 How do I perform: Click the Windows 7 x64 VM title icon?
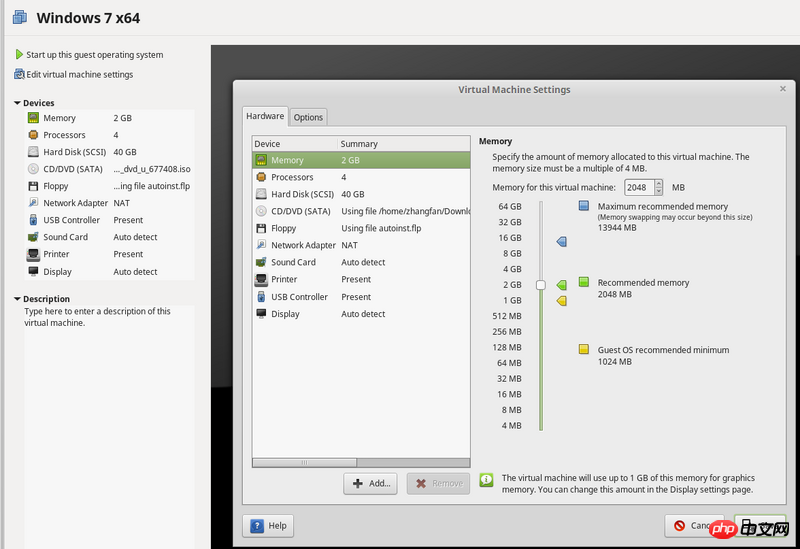coord(20,17)
